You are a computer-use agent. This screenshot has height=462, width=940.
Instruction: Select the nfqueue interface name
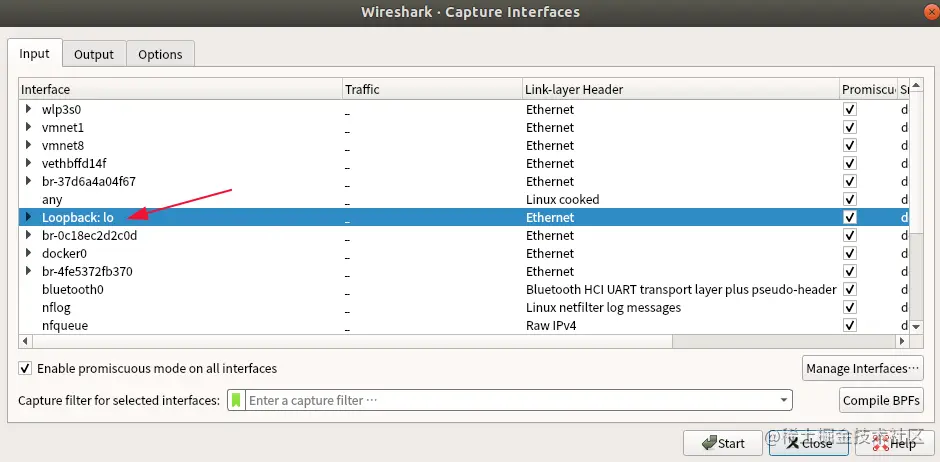pos(65,325)
